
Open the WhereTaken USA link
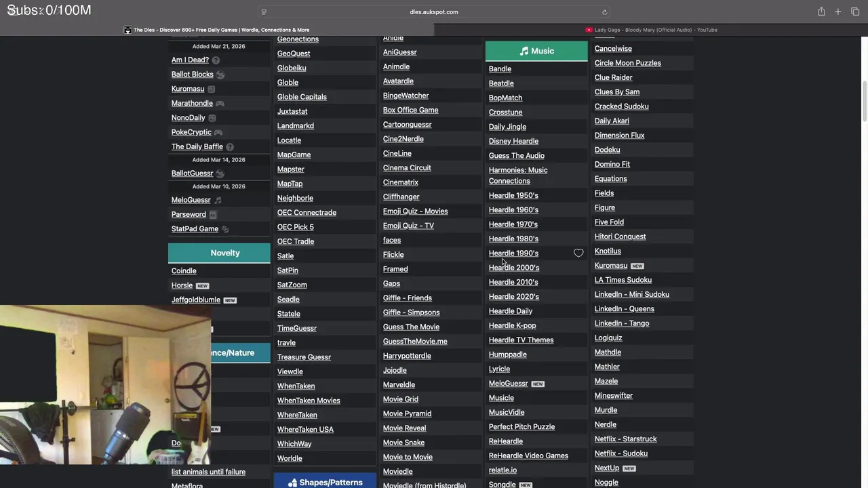click(x=305, y=430)
